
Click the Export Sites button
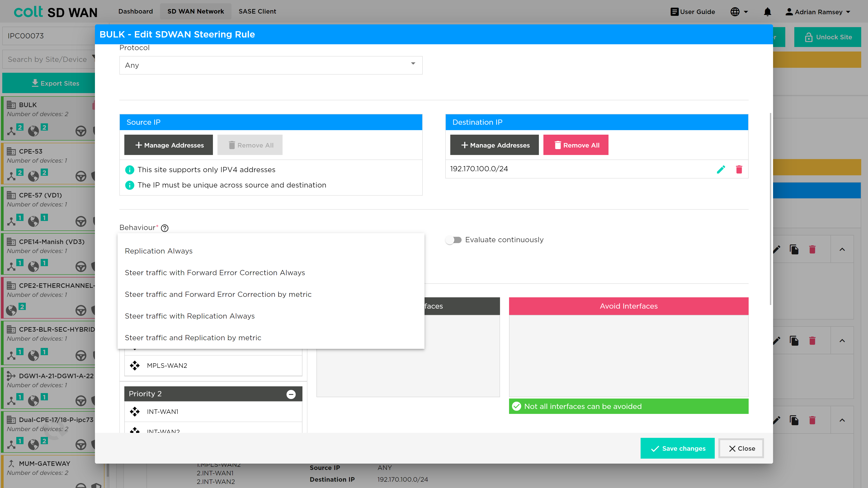(49, 83)
